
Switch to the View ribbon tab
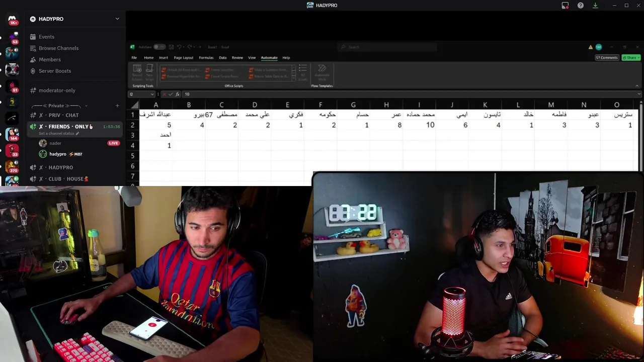point(252,58)
